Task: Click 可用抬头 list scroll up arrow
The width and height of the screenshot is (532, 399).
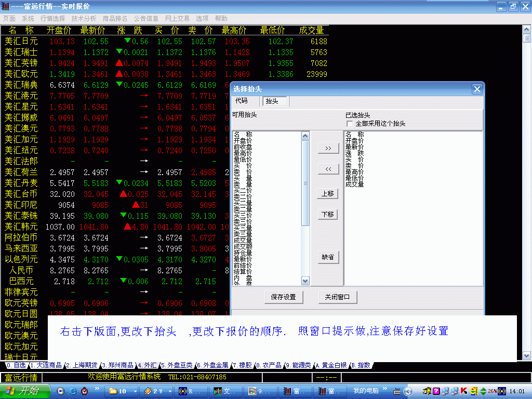Action: 305,136
